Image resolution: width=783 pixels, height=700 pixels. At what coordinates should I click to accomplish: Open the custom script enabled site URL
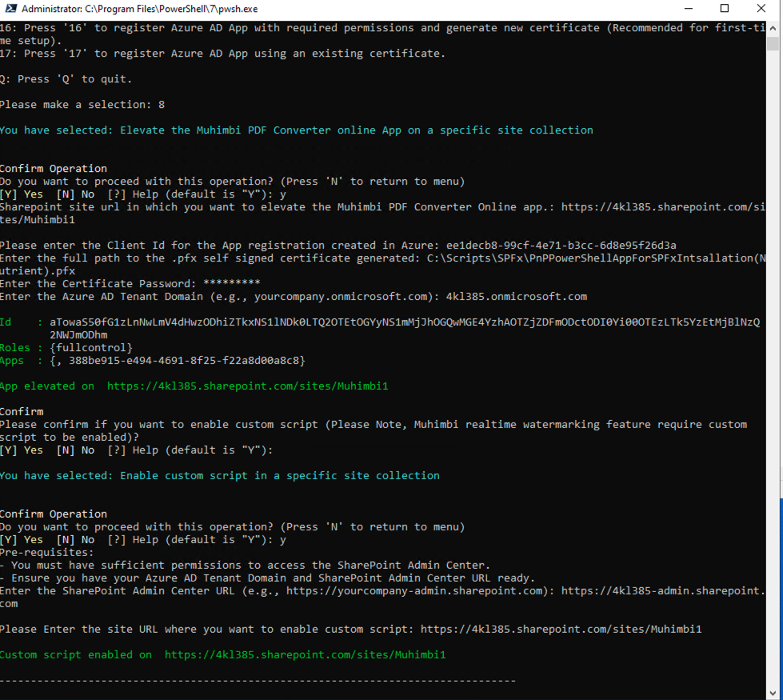tap(306, 654)
